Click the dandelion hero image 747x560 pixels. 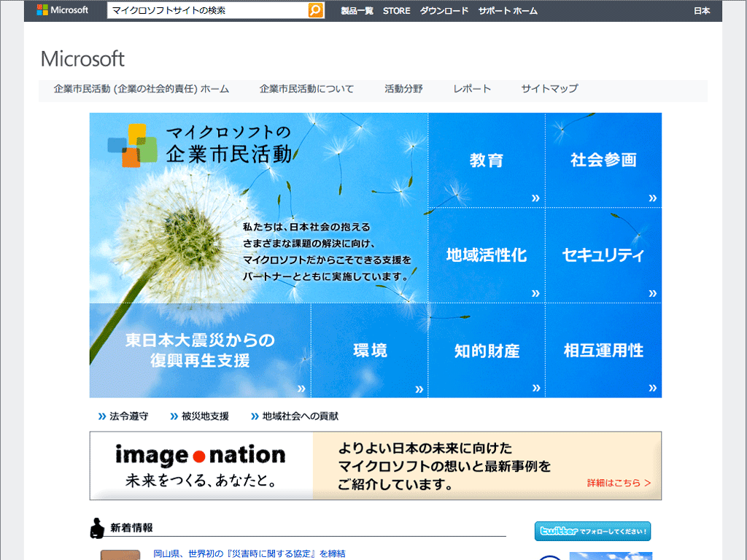[259, 208]
